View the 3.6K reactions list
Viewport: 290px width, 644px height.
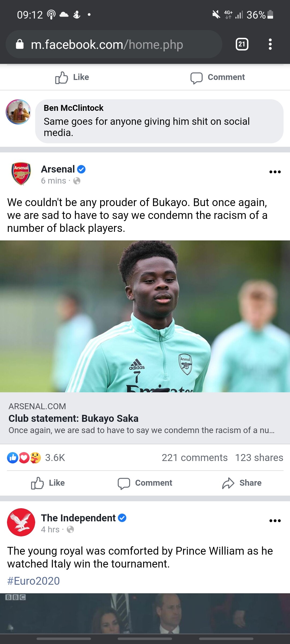click(x=36, y=458)
